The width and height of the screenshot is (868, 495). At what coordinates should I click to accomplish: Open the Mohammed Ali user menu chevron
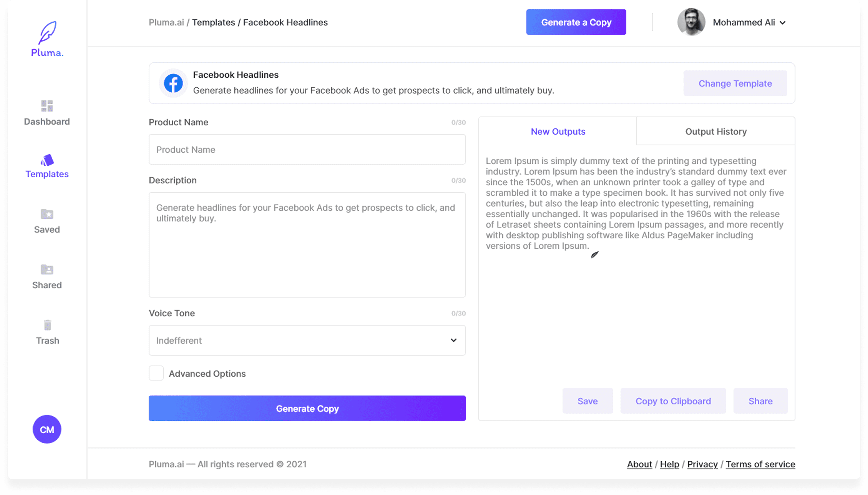(x=783, y=23)
